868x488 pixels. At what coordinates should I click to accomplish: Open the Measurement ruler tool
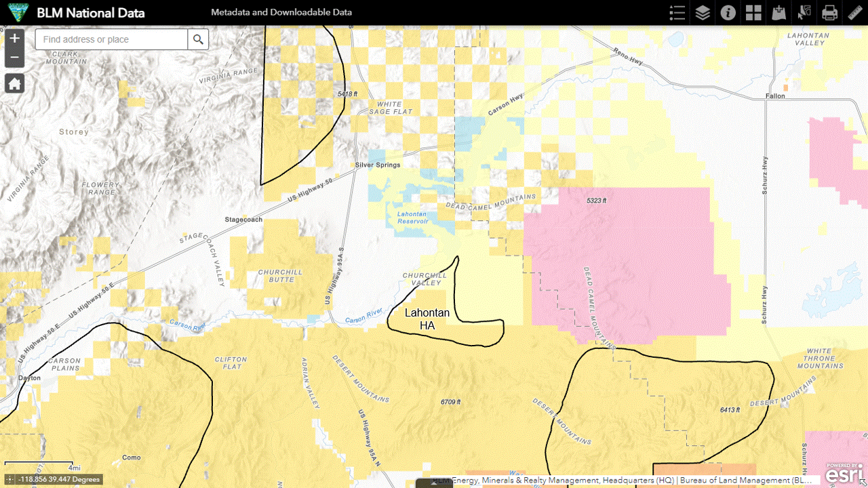point(854,13)
